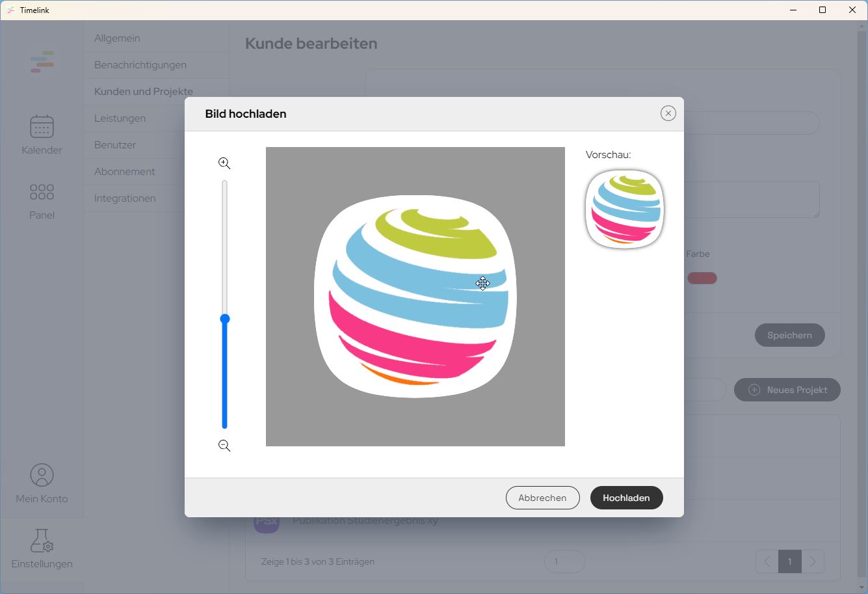Click the 'Zeige 1 bis 3 von 3 Einträgen' text
The image size is (868, 594).
pyautogui.click(x=318, y=561)
